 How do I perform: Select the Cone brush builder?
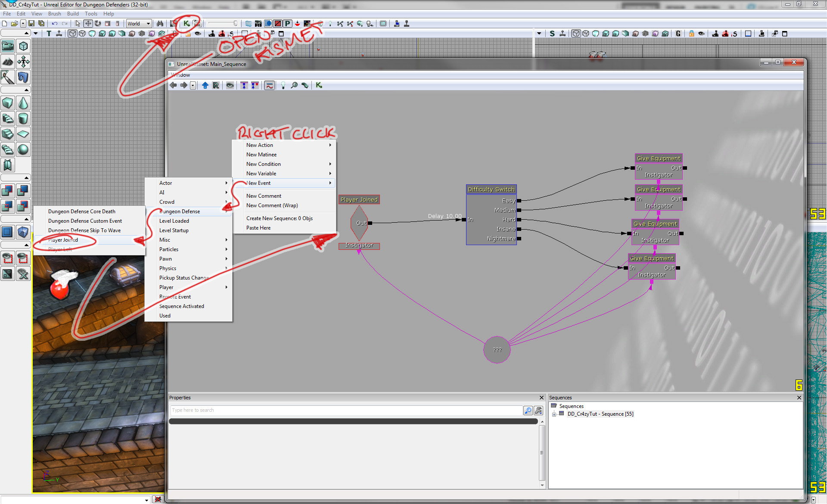pos(23,103)
